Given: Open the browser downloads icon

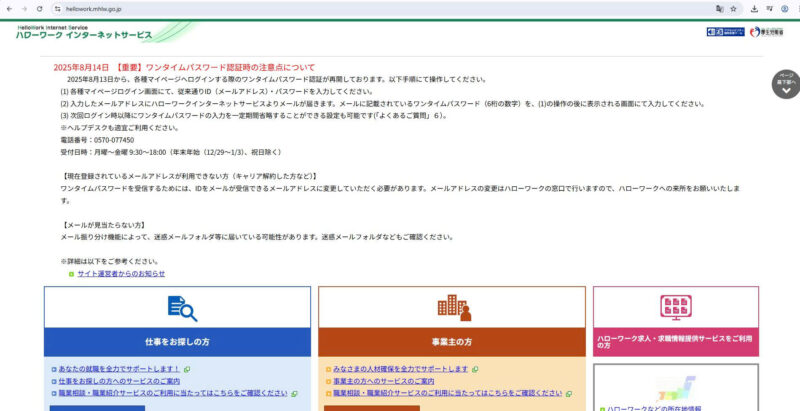Looking at the screenshot, I should pyautogui.click(x=754, y=9).
